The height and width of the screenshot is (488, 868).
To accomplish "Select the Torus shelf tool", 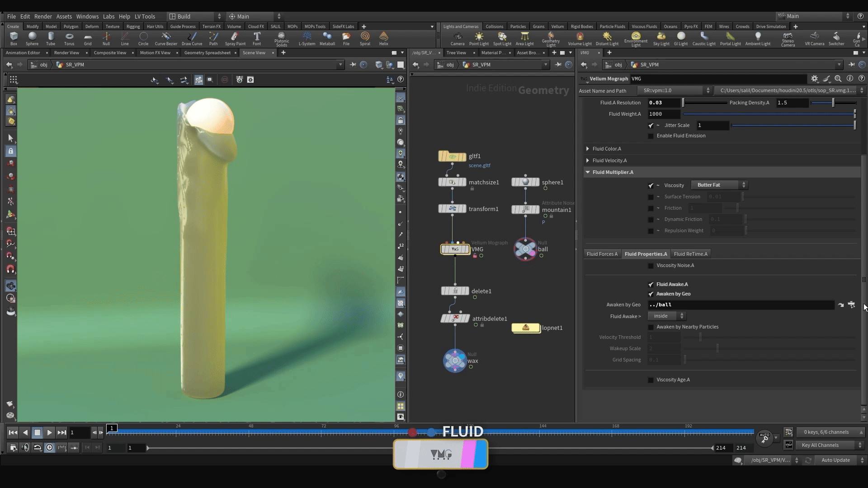I will (x=69, y=38).
